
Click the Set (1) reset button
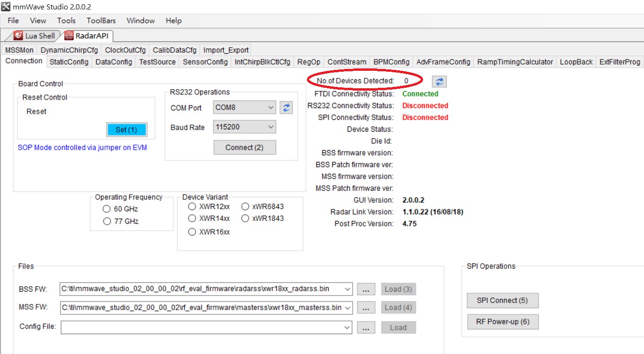click(x=127, y=130)
